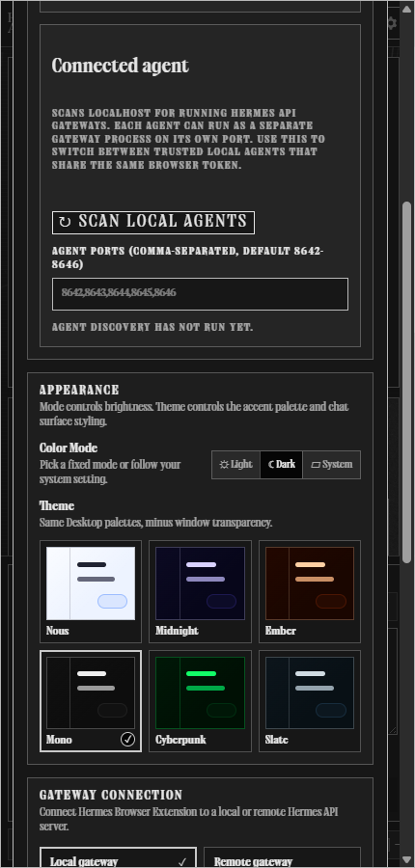Activate the Cyberpunk theme
415x868 pixels.
[x=200, y=701]
